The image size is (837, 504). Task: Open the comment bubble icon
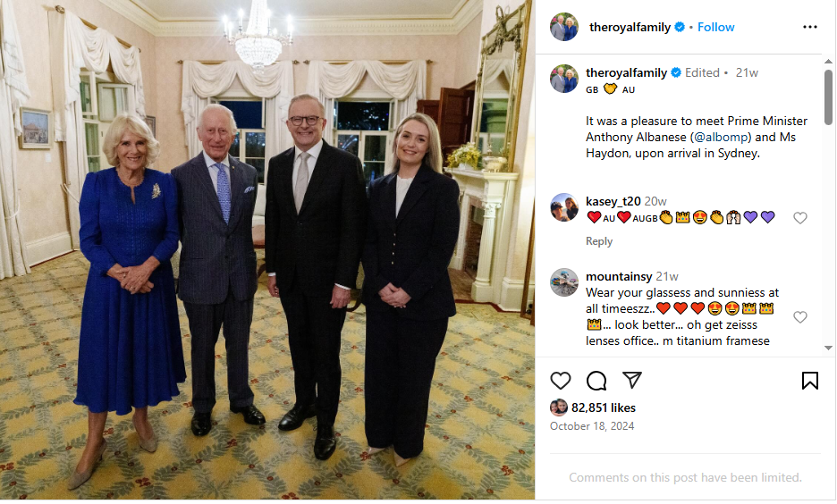click(x=596, y=381)
